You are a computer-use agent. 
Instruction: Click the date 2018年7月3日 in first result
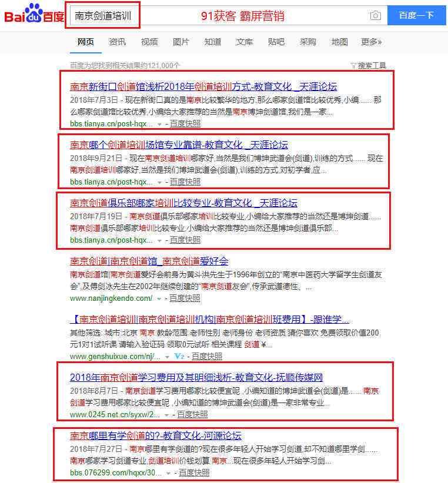coord(94,100)
